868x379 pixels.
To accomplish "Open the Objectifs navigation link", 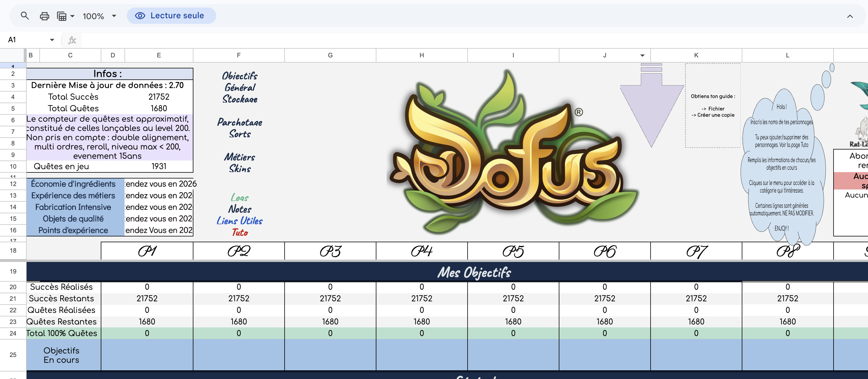I will [239, 76].
